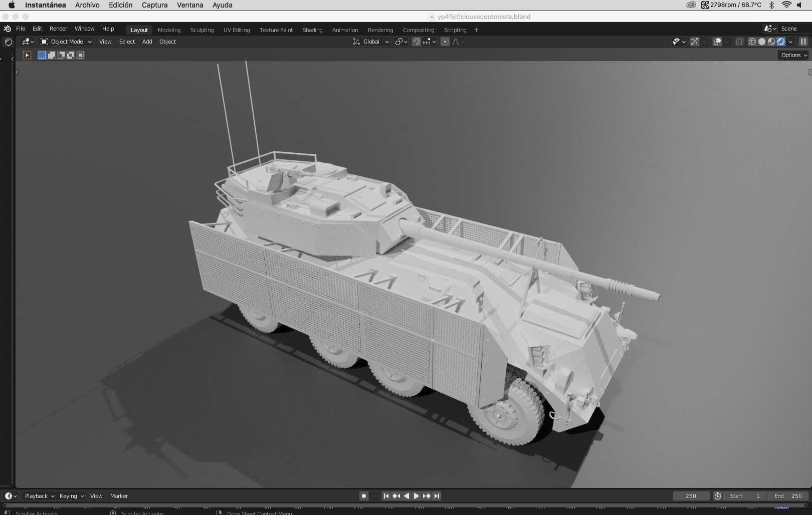The height and width of the screenshot is (515, 812).
Task: Switch to material preview shading
Action: [771, 42]
